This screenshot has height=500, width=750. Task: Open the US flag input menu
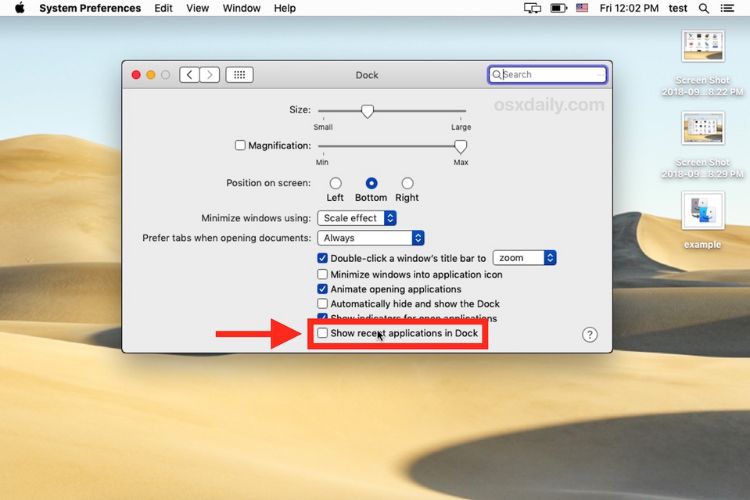(x=582, y=8)
